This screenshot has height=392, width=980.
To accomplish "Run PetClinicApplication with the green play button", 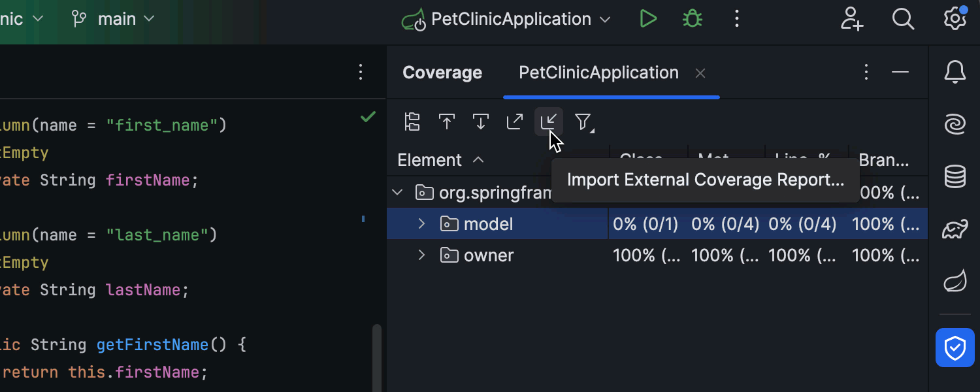I will pos(648,19).
